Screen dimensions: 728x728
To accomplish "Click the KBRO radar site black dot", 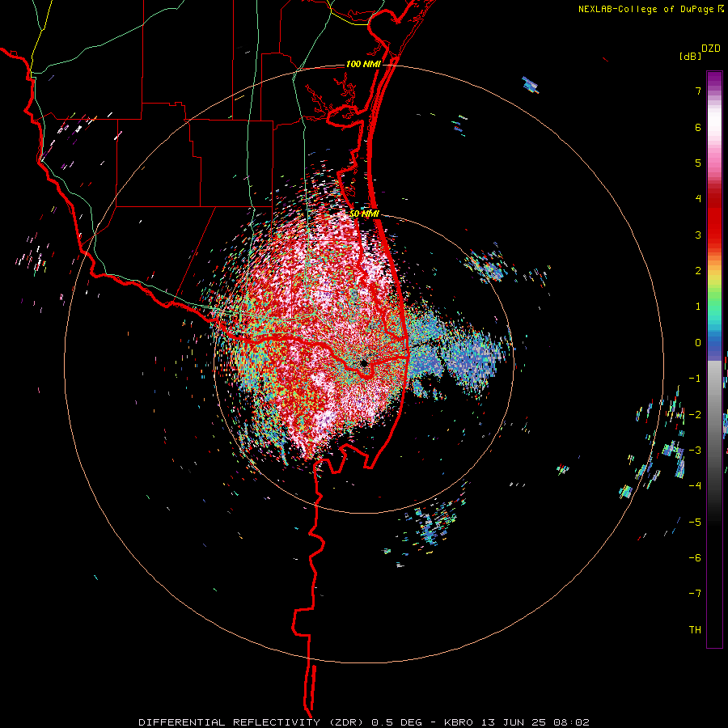I will point(363,363).
